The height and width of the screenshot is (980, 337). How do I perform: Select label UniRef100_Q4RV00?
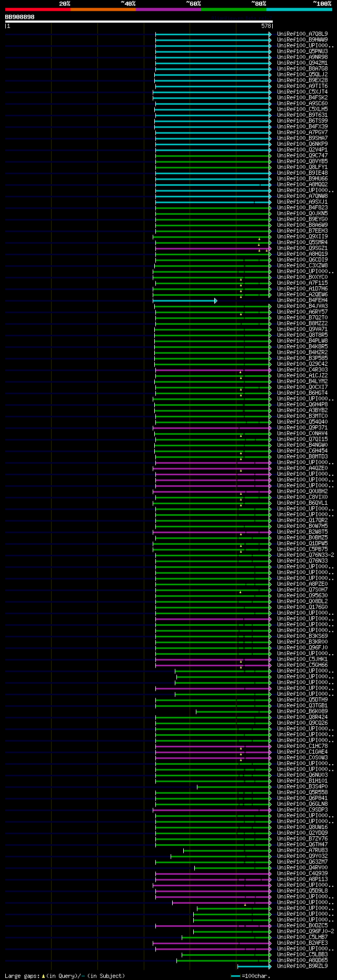(x=302, y=867)
